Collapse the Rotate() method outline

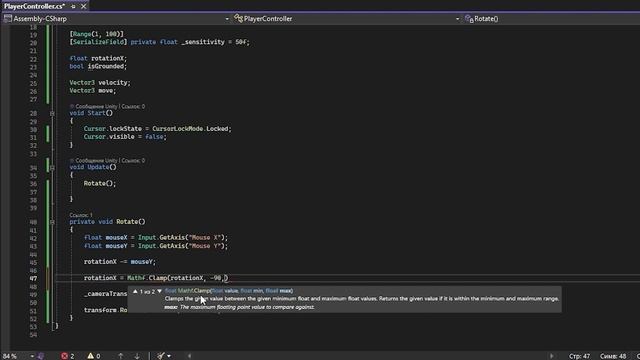pos(52,222)
